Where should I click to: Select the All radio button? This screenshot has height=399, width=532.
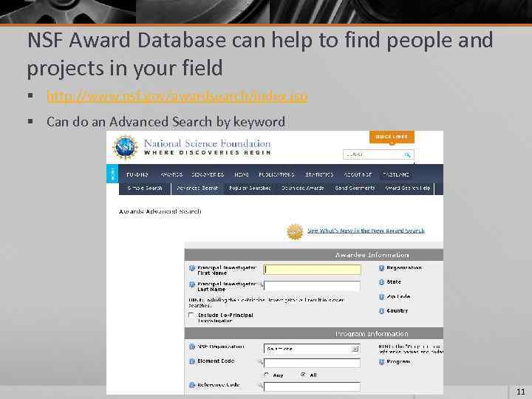point(303,375)
